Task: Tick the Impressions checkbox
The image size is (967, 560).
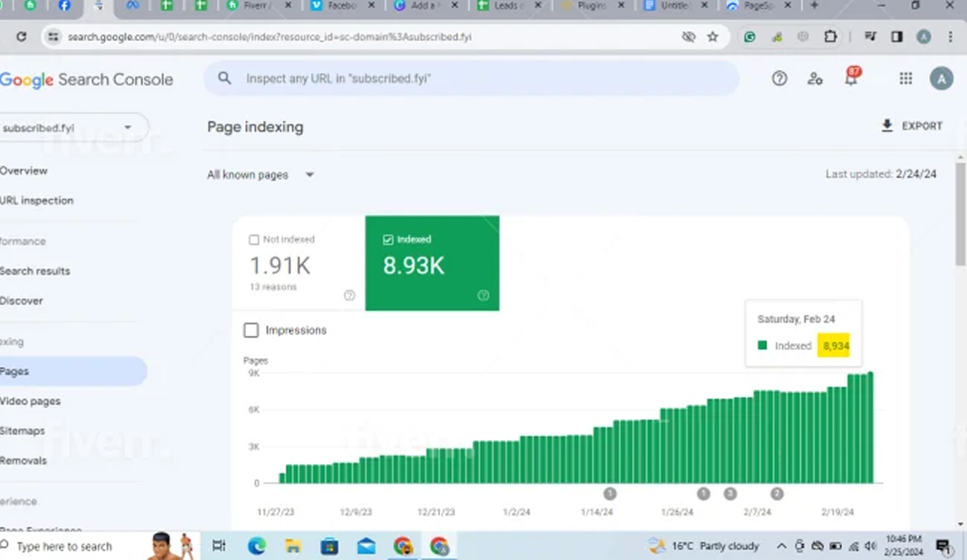Action: [x=251, y=330]
